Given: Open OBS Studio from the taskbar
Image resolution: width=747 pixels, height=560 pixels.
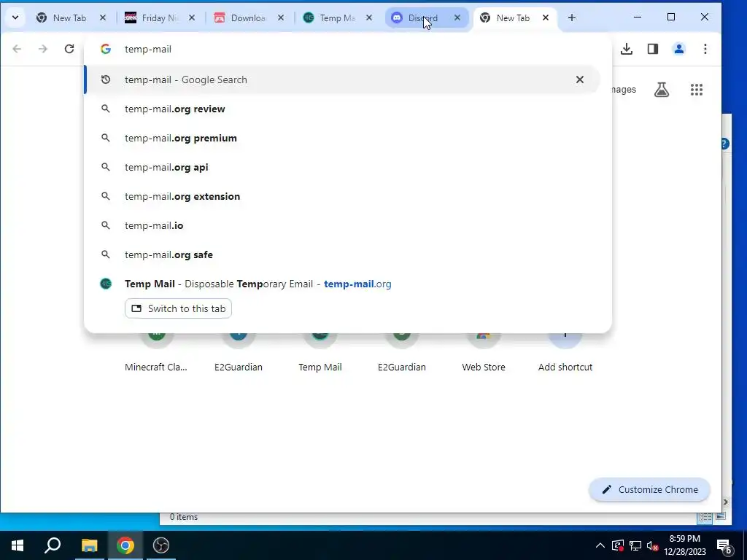Looking at the screenshot, I should [x=161, y=545].
